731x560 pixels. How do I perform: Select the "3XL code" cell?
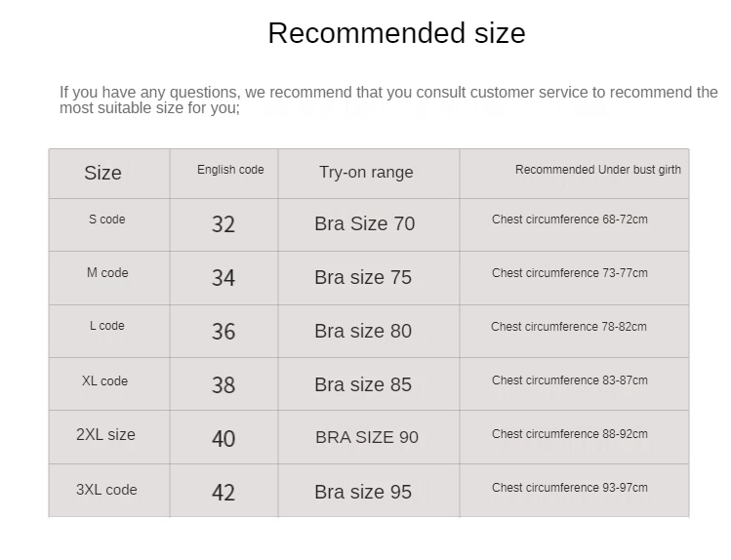tap(106, 490)
